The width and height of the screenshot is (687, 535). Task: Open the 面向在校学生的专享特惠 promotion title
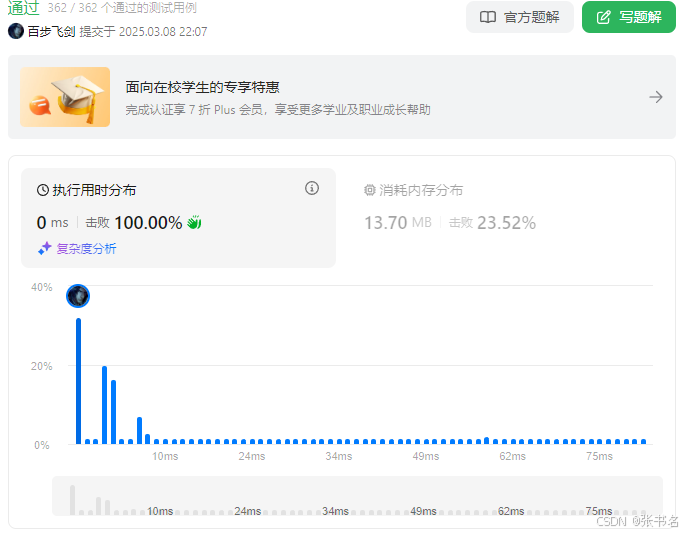tap(202, 87)
